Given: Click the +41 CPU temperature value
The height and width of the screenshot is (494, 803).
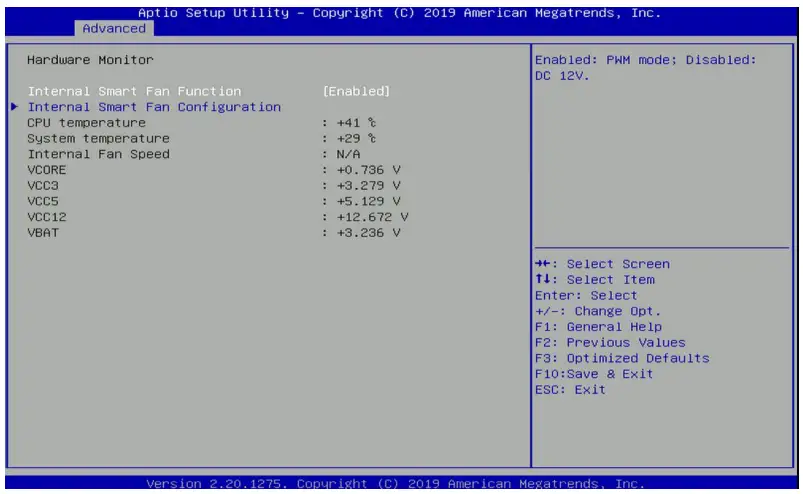Looking at the screenshot, I should click(x=356, y=123).
